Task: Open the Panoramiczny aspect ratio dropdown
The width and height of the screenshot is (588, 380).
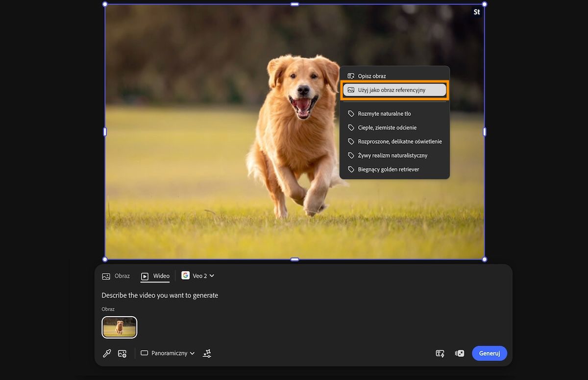Action: (x=168, y=353)
